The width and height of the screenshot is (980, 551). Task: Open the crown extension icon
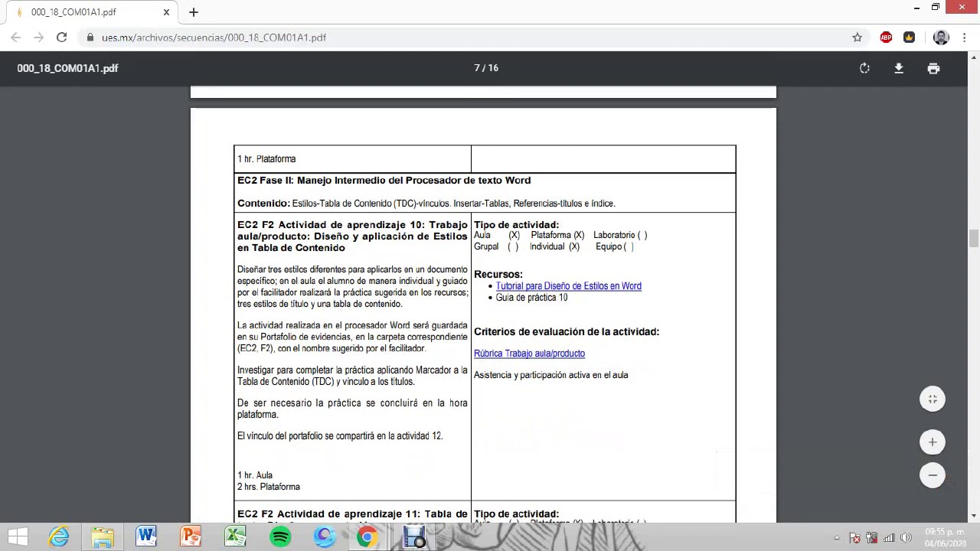909,37
